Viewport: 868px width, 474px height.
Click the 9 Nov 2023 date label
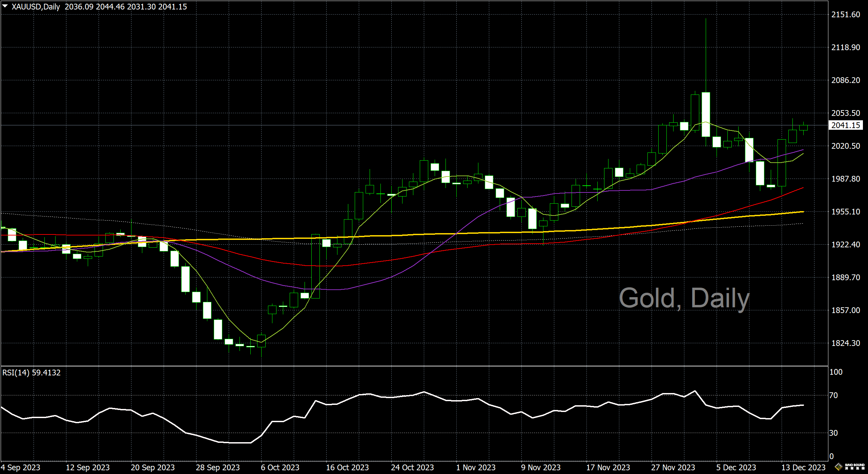coord(541,468)
